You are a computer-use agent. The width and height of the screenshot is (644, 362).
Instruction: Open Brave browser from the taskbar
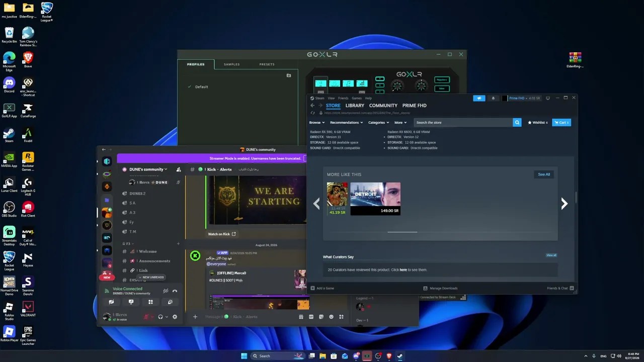(x=389, y=356)
